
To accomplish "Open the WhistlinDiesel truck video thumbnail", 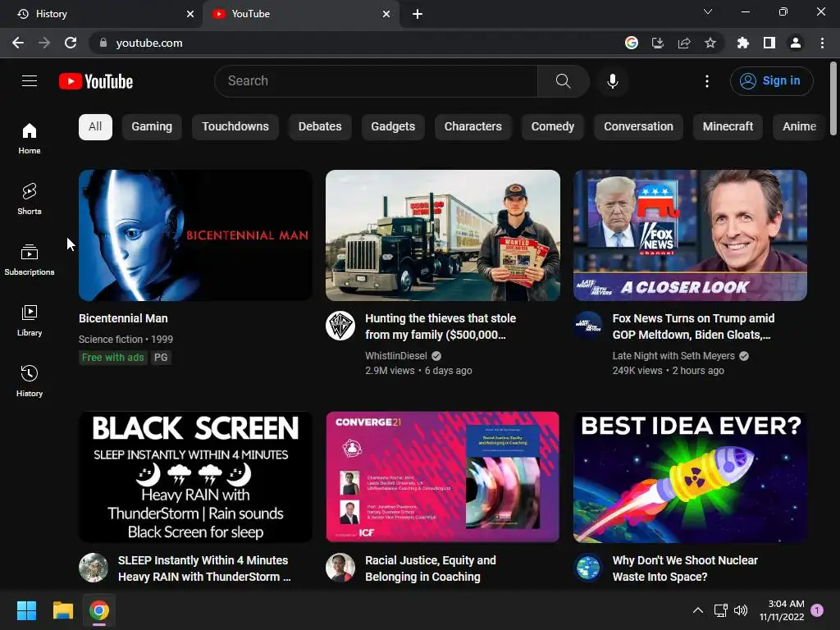I will coord(442,235).
